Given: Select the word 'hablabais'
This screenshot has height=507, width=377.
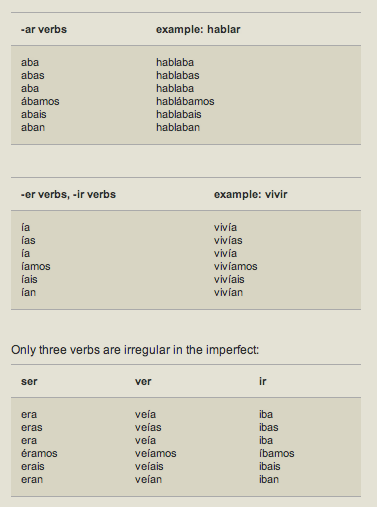Looking at the screenshot, I should point(179,114).
